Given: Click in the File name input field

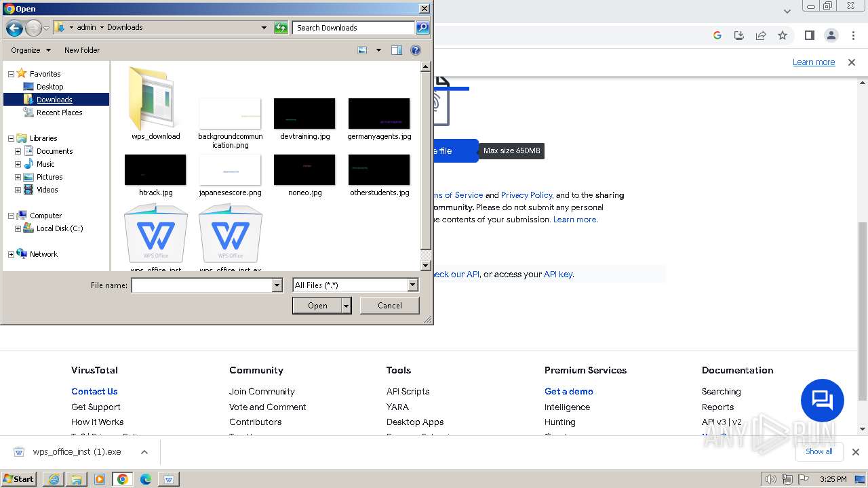Looking at the screenshot, I should [x=201, y=286].
